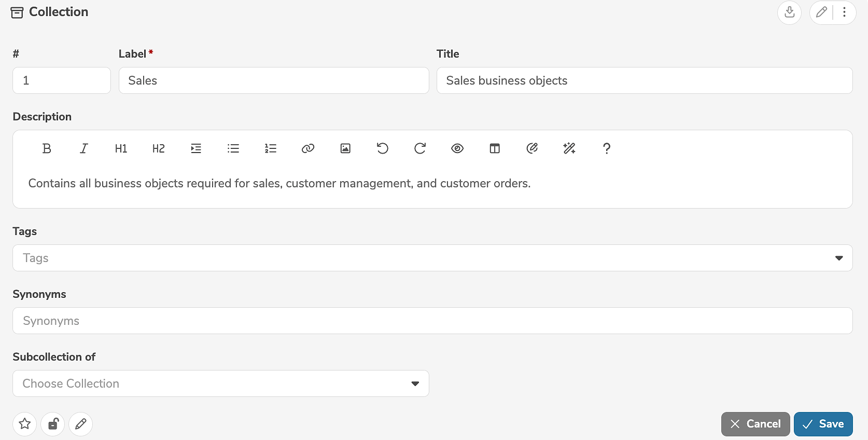This screenshot has width=868, height=440.
Task: Apply H1 heading style
Action: click(121, 149)
